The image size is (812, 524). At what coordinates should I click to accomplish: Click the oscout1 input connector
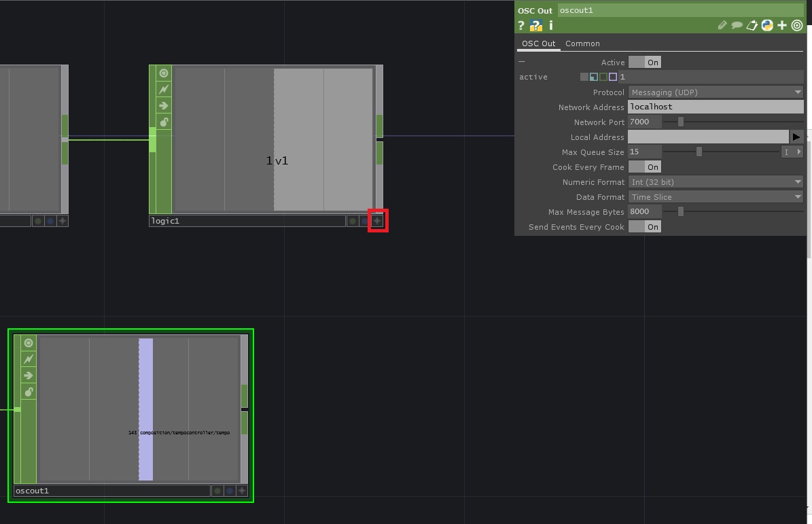[17, 410]
